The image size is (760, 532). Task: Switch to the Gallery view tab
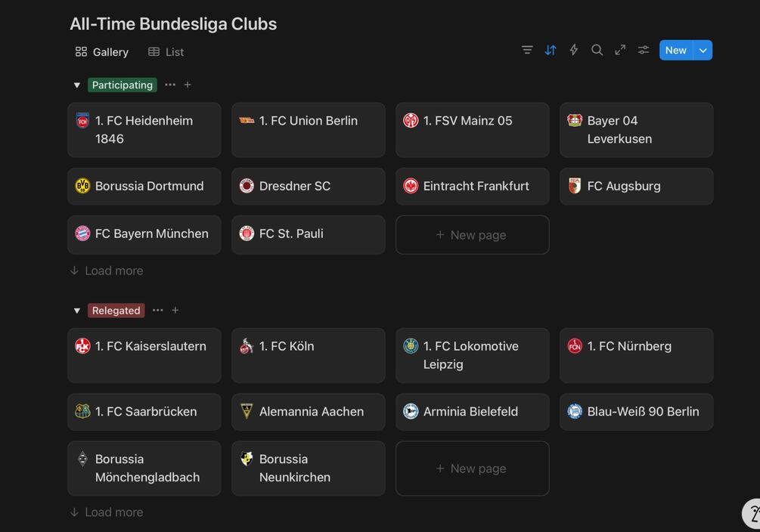[x=102, y=52]
